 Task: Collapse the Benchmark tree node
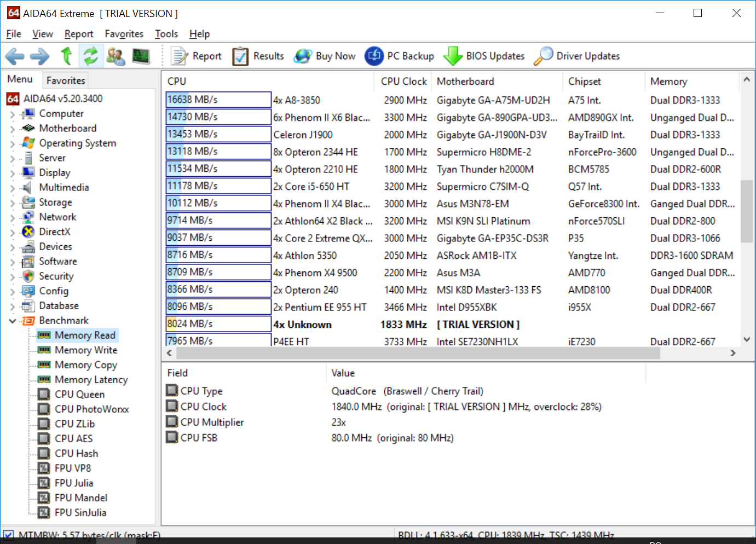(x=13, y=321)
